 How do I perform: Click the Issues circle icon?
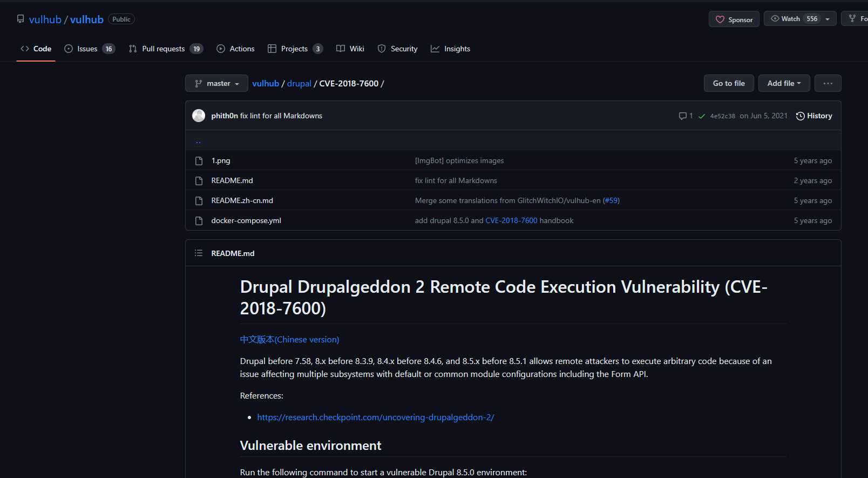tap(69, 49)
